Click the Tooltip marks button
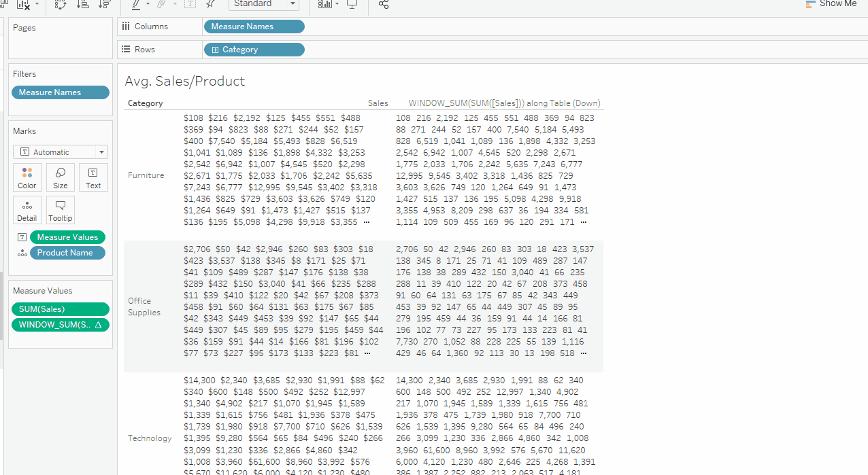 [x=61, y=210]
